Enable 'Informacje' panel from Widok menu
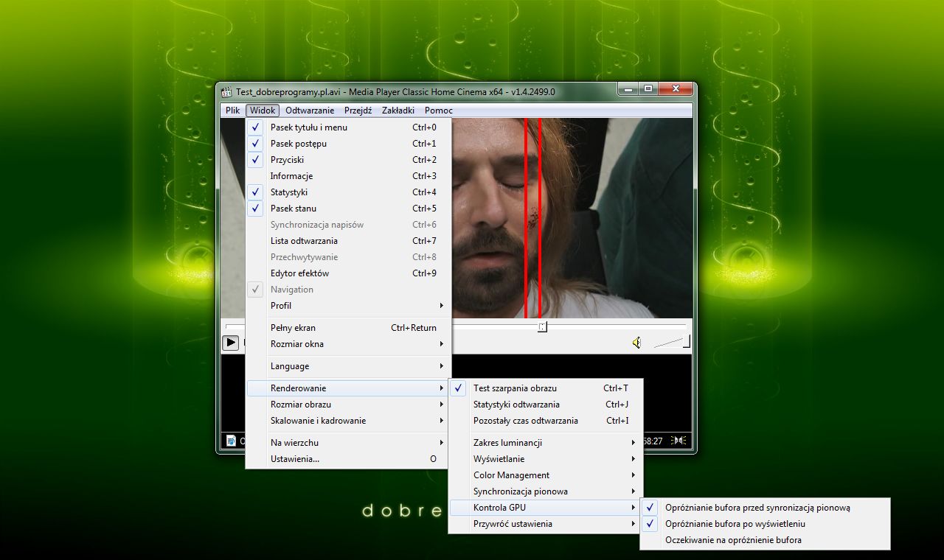This screenshot has width=944, height=560. coord(347,176)
